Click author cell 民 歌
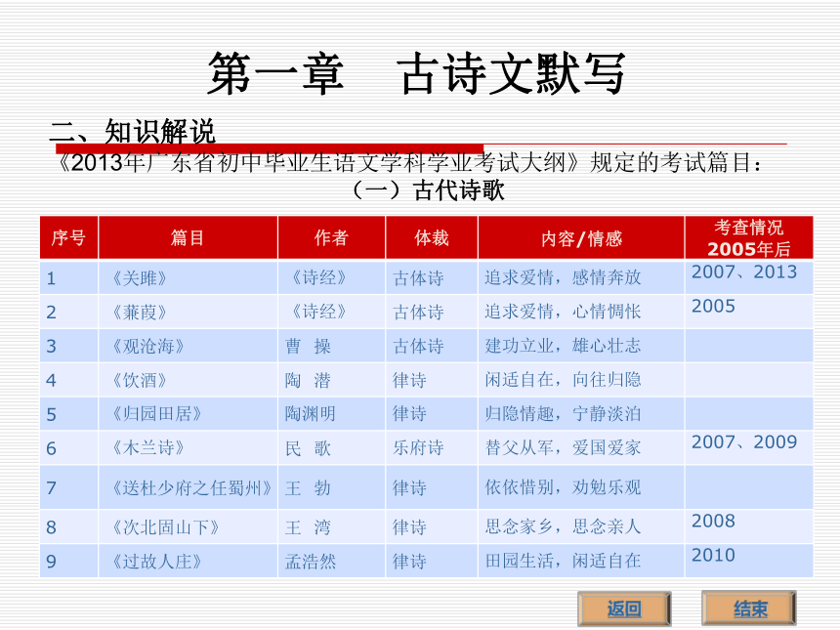Viewport: 840px width, 630px height. (x=332, y=448)
